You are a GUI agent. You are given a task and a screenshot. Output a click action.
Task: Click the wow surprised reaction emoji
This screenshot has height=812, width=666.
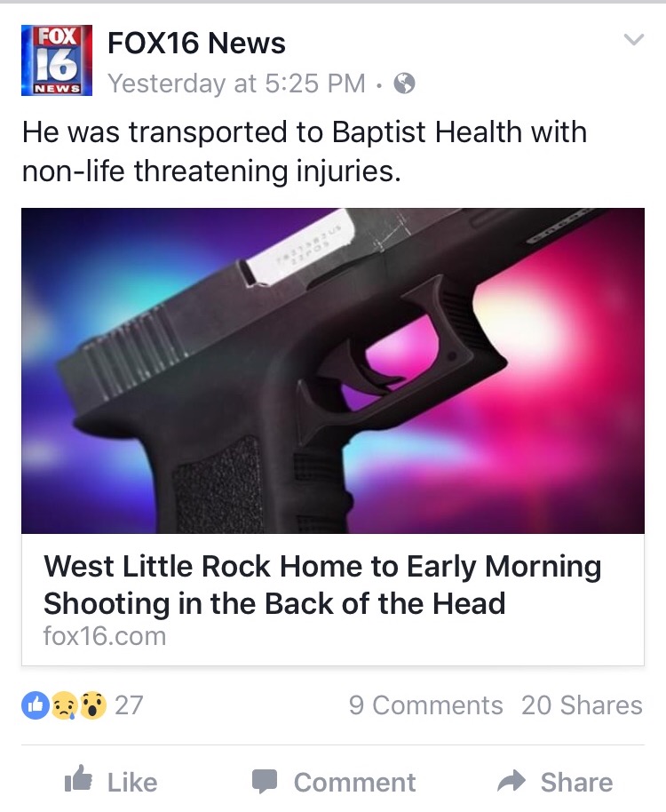coord(92,705)
